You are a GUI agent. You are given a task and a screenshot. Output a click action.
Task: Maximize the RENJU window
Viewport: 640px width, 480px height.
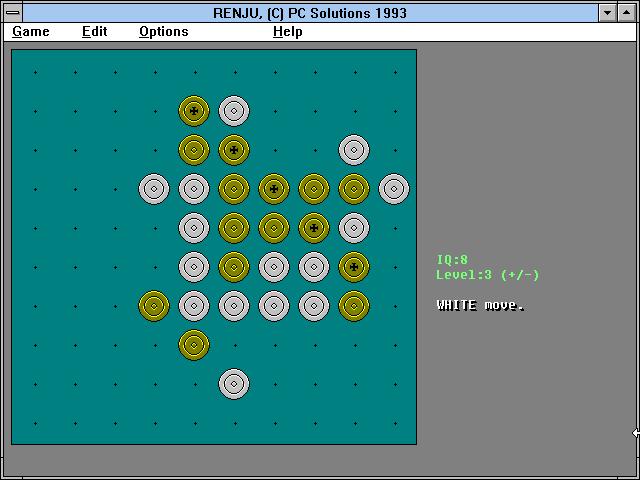[627, 12]
